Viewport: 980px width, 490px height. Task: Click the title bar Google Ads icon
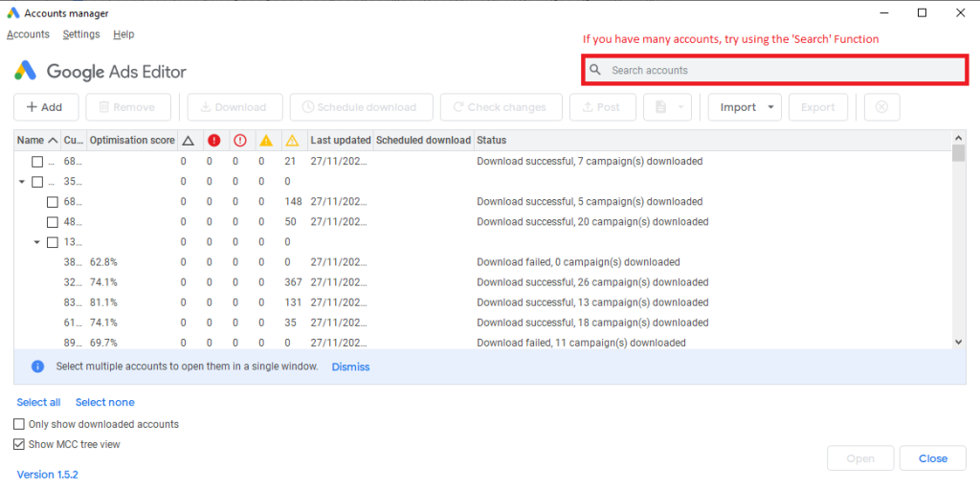coord(13,12)
